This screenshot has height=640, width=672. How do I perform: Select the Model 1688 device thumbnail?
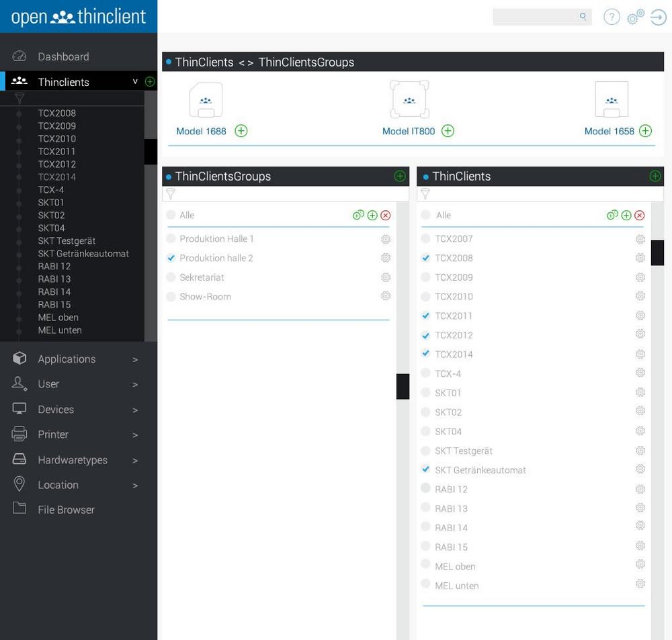coord(206,100)
